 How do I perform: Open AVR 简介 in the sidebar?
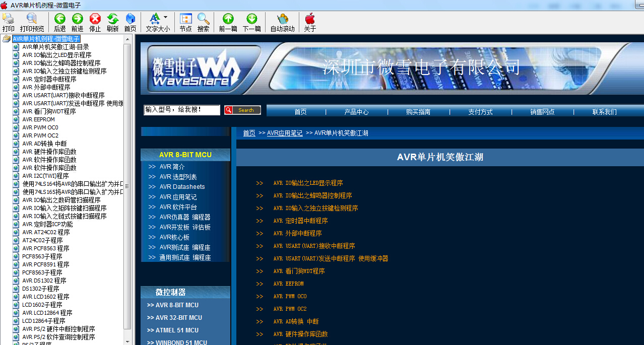172,167
